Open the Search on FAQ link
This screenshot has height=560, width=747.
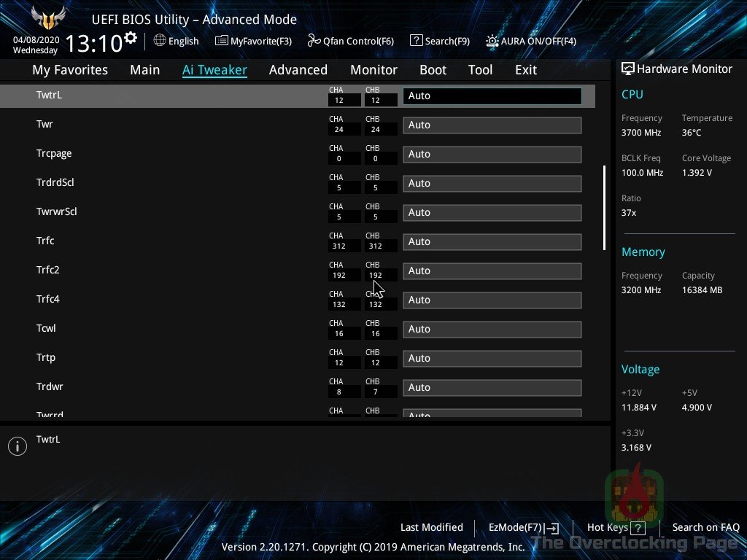[x=705, y=527]
